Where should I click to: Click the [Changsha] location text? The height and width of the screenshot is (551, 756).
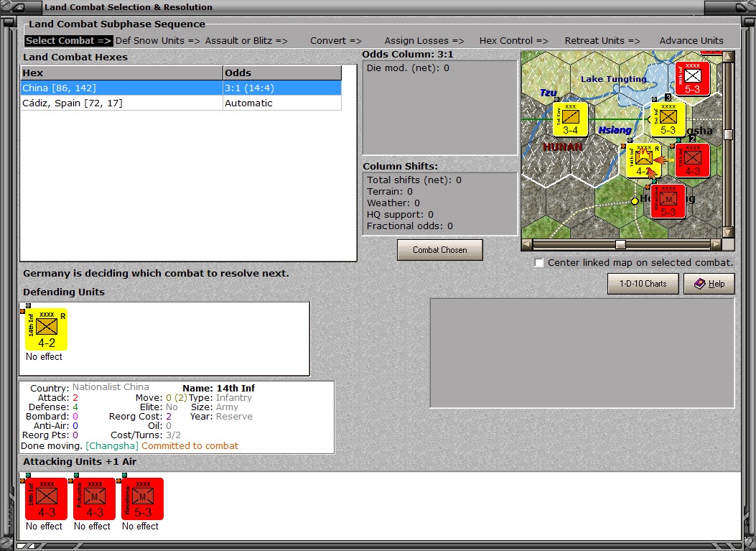pyautogui.click(x=112, y=446)
